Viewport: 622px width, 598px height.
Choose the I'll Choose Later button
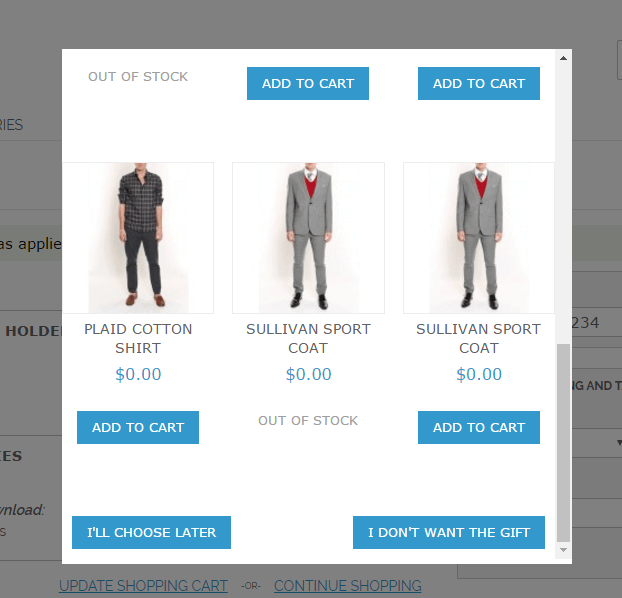click(x=151, y=532)
